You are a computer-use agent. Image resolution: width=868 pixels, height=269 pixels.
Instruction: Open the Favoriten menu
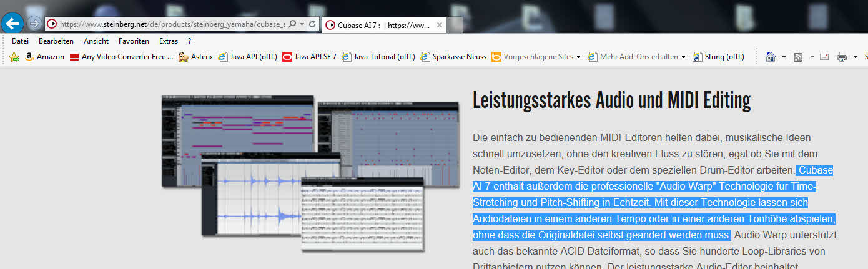point(134,41)
